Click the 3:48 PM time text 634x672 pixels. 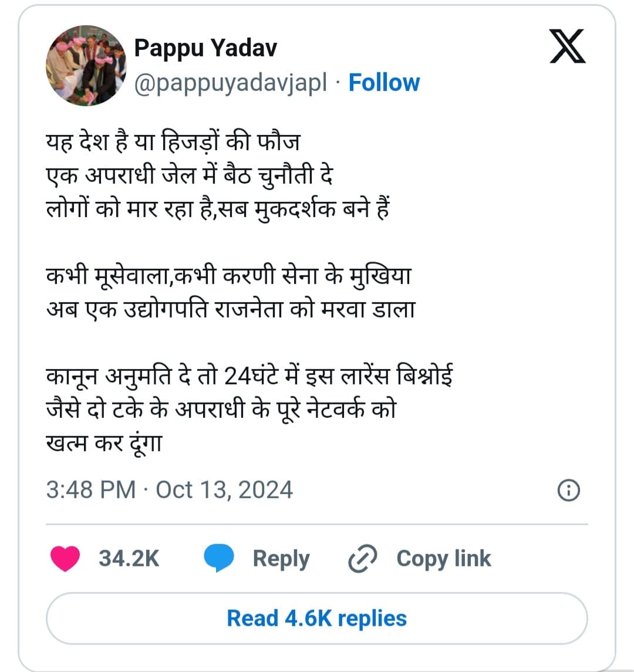pyautogui.click(x=90, y=490)
